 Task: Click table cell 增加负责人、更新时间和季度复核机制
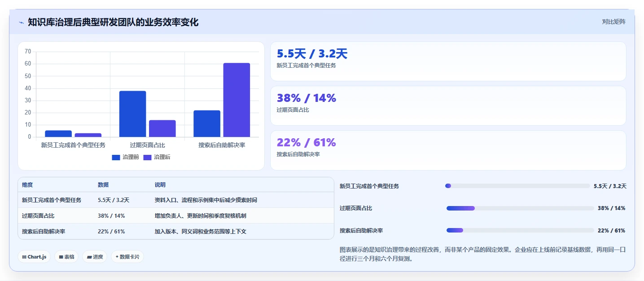pos(201,216)
